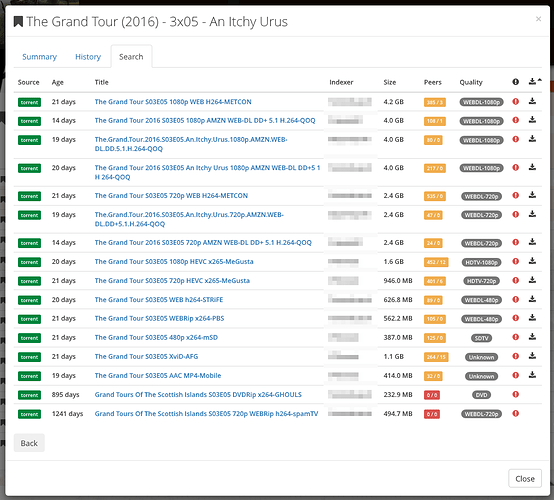The height and width of the screenshot is (500, 554).
Task: Switch to the History tab
Action: click(88, 57)
